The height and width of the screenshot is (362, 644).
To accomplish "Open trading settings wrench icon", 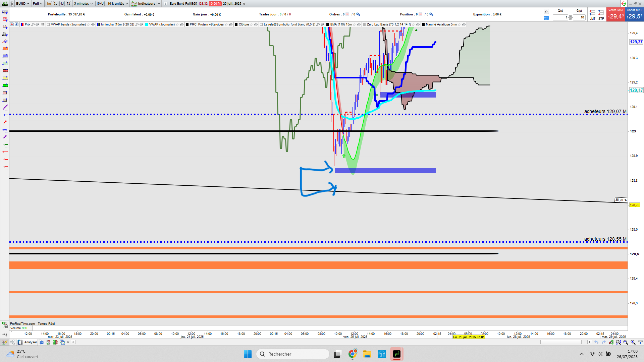I will [546, 11].
